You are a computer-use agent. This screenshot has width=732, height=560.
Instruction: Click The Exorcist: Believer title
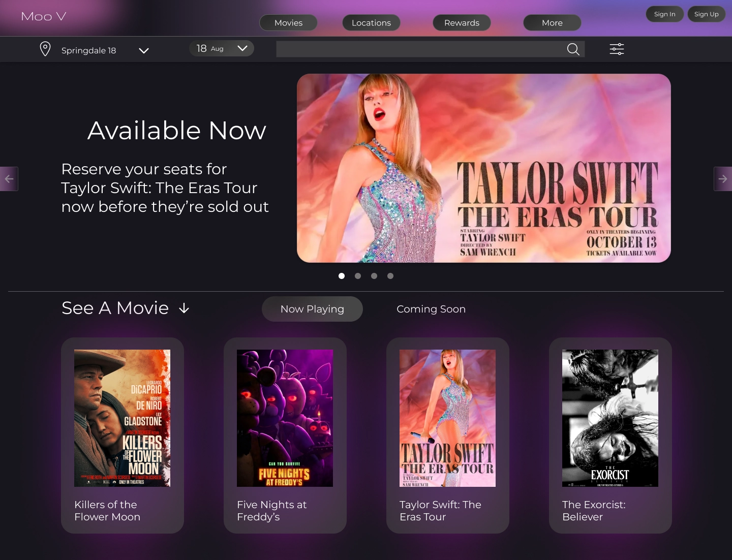(x=594, y=511)
